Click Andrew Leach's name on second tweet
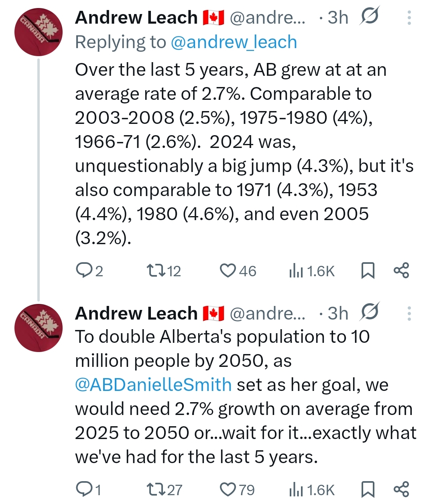Image resolution: width=433 pixels, height=504 pixels. [x=136, y=314]
